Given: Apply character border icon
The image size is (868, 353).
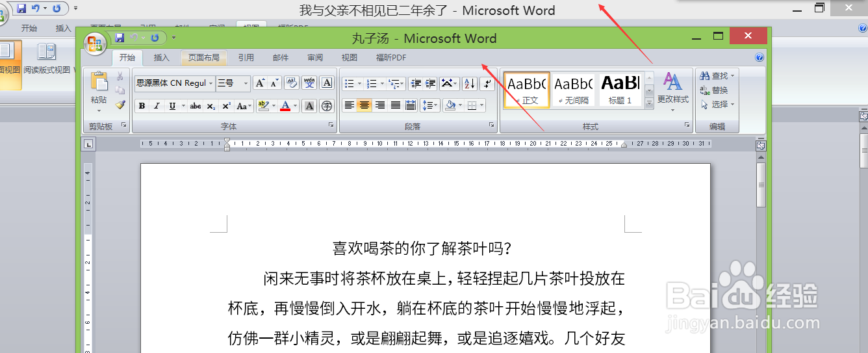Looking at the screenshot, I should 327,83.
